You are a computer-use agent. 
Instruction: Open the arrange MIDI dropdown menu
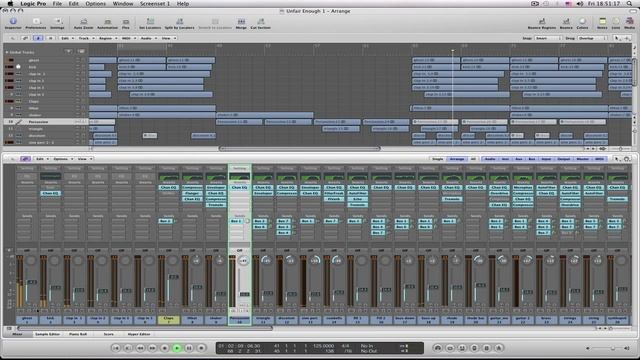pyautogui.click(x=128, y=38)
